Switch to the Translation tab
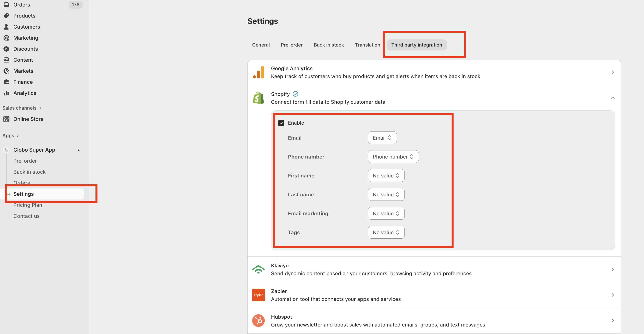 (367, 45)
